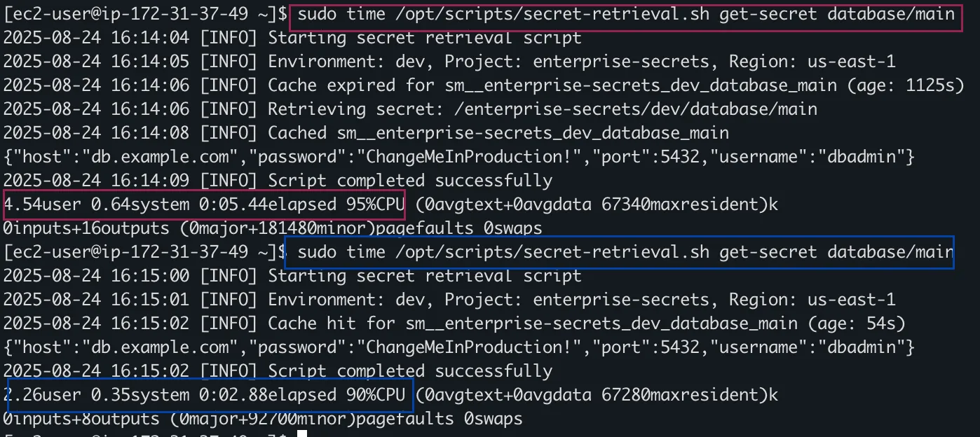
Task: Click the 16:14:04 "Starting secret retrieval" line
Action: click(x=292, y=38)
